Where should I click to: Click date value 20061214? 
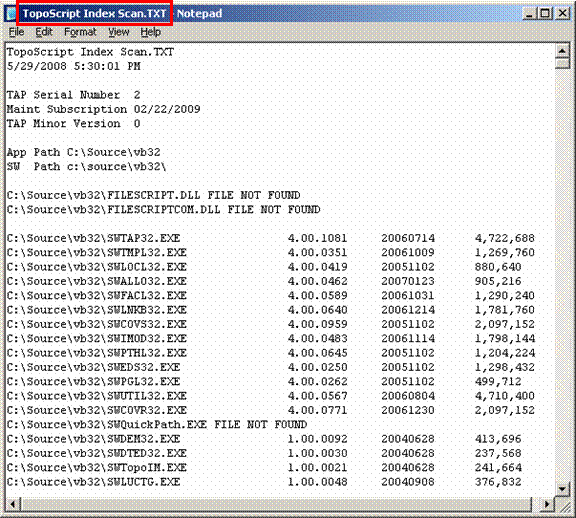pyautogui.click(x=408, y=310)
